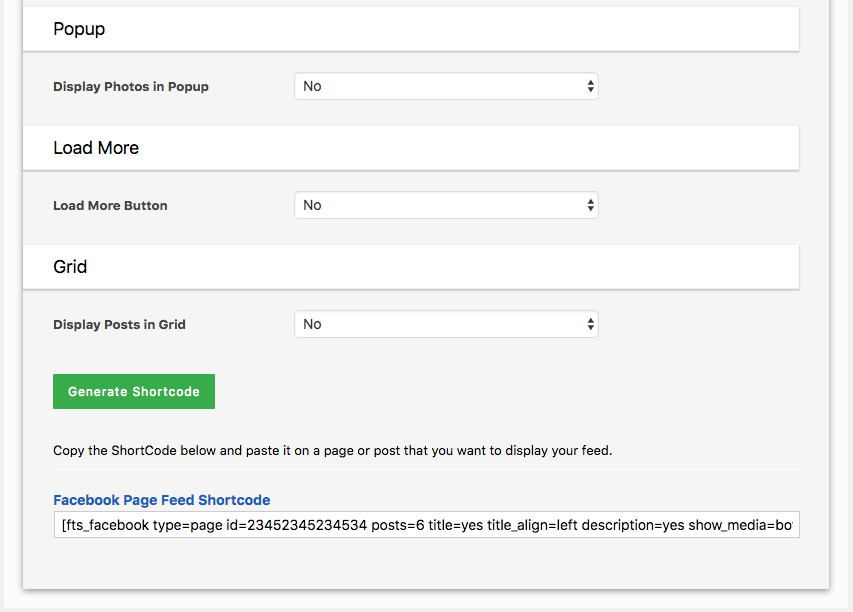Open the Display Posts in Grid dropdown
Viewport: 853px width, 612px height.
(446, 324)
